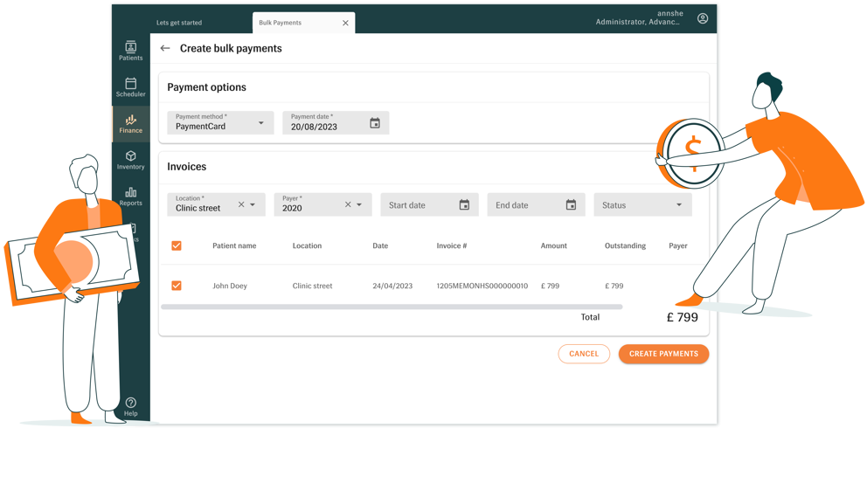867x504 pixels.
Task: Click the Amount column header
Action: 554,245
